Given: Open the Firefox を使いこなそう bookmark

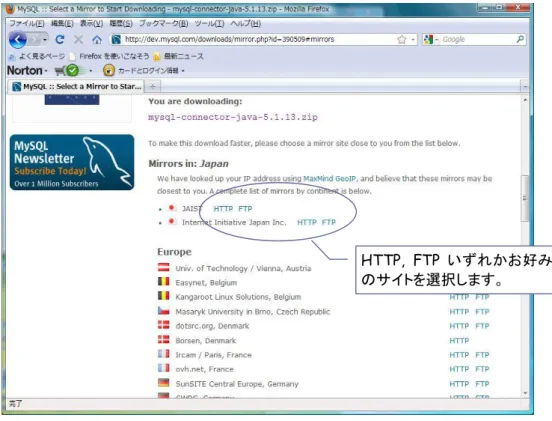Looking at the screenshot, I should [110, 56].
